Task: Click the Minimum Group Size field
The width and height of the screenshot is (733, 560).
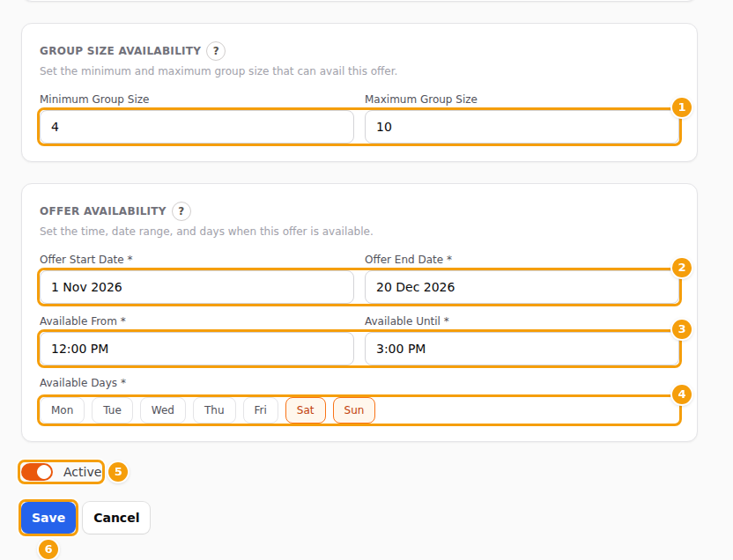Action: [196, 127]
